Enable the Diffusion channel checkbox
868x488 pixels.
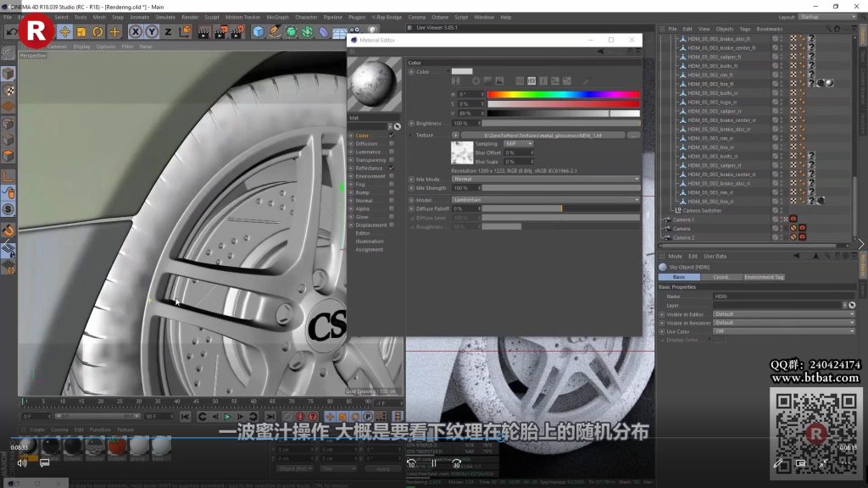391,143
